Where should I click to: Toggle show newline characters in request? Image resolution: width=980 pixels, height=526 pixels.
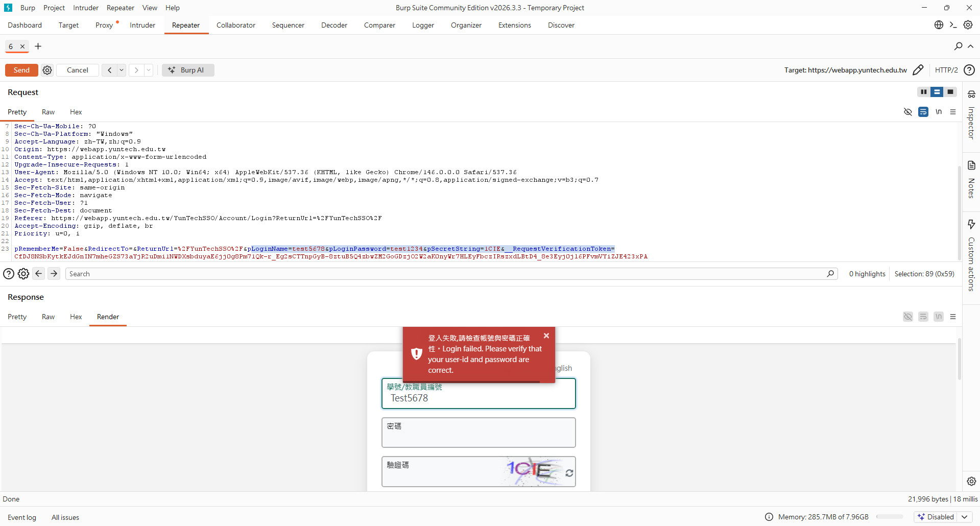tap(939, 112)
